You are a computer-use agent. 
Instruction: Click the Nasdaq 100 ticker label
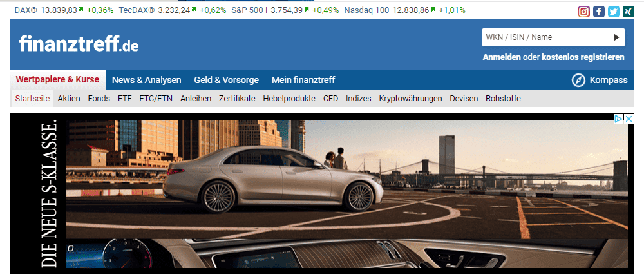[x=366, y=10]
